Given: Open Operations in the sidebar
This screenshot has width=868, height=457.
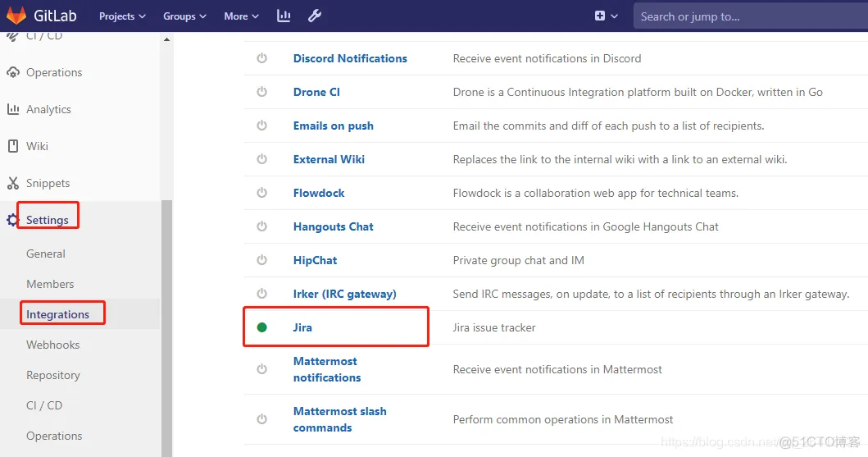Looking at the screenshot, I should pos(54,72).
